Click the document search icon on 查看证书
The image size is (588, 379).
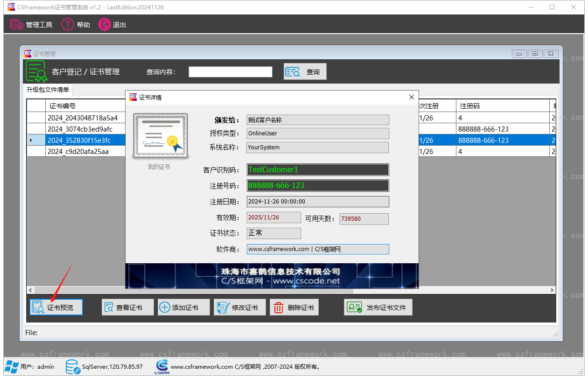pos(109,307)
